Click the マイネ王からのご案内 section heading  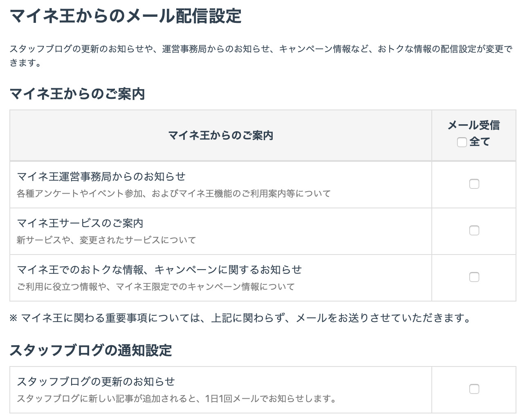(x=77, y=94)
